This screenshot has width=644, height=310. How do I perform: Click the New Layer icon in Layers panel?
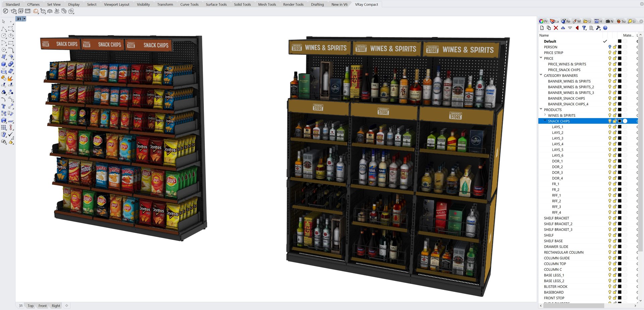pos(542,28)
